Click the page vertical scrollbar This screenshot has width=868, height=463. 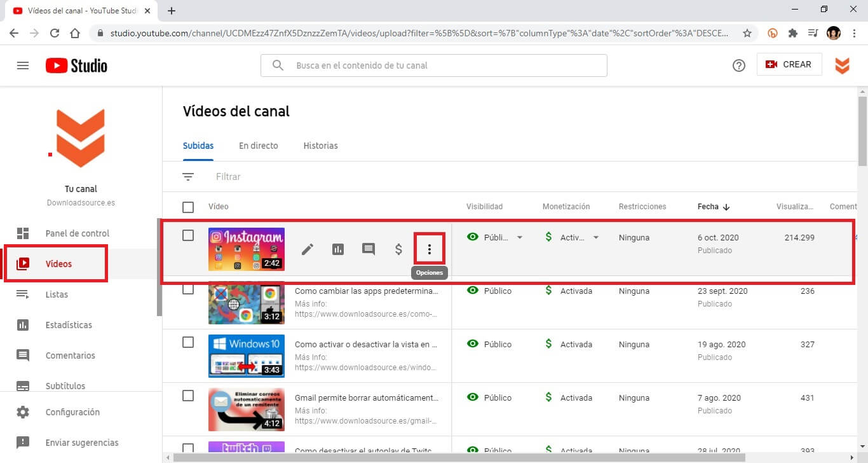[x=862, y=130]
